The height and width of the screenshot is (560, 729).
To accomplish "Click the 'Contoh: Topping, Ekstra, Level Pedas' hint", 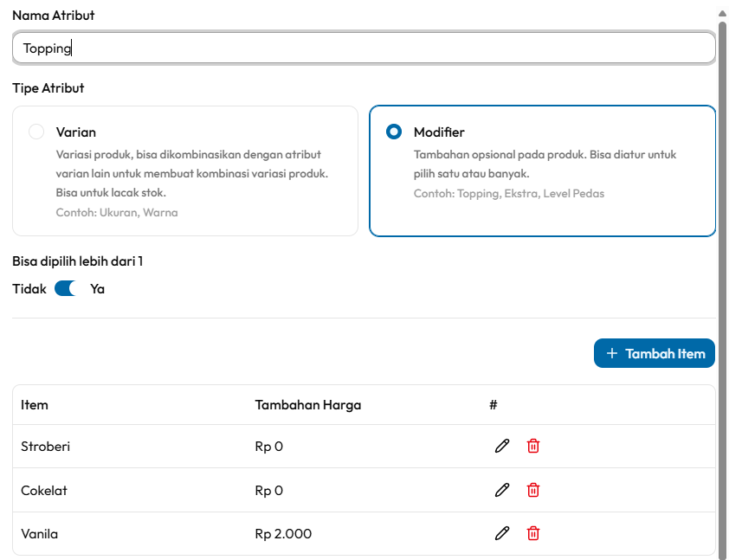I will (509, 193).
